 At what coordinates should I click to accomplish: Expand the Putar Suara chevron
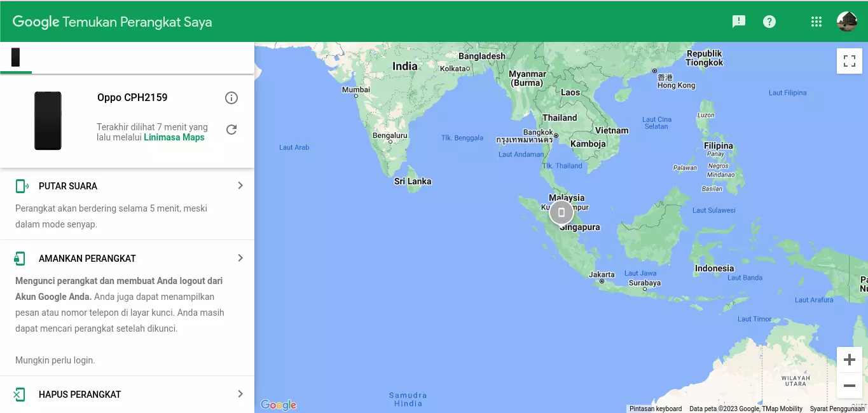240,186
